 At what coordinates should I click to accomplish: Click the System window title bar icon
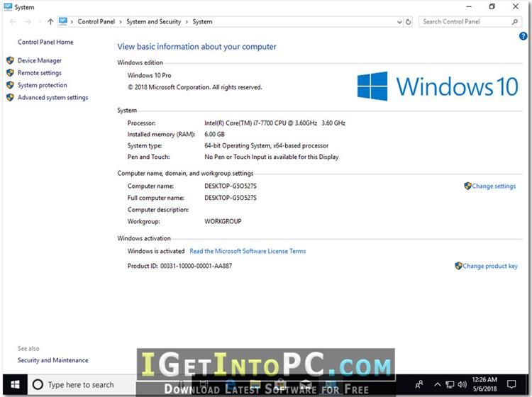coord(8,6)
